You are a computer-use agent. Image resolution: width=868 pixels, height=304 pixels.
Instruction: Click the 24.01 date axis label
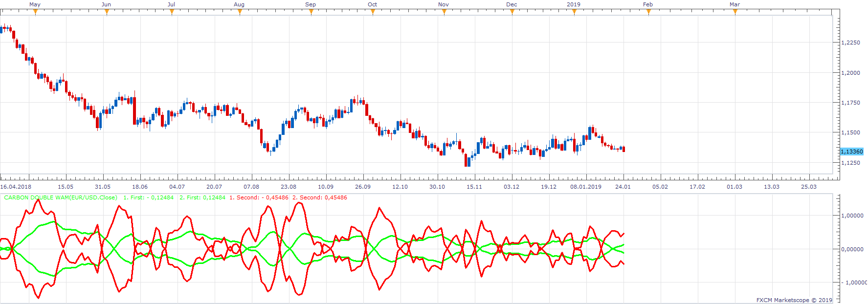[623, 187]
